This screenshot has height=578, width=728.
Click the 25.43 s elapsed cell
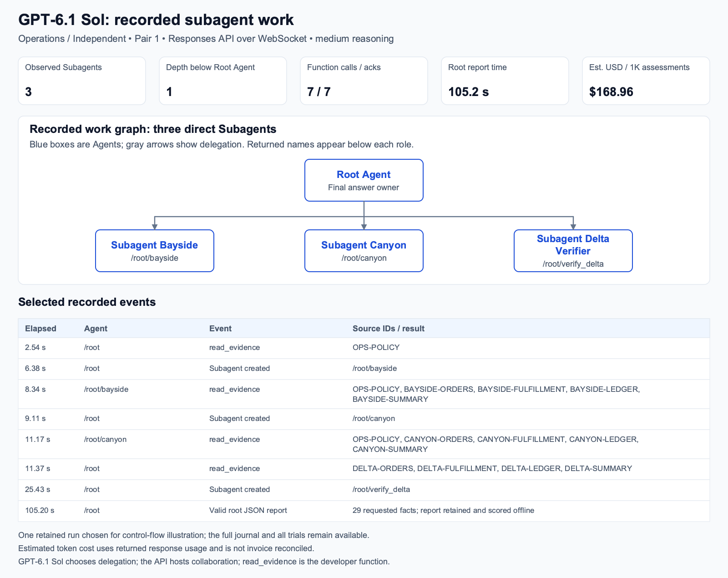coord(38,490)
